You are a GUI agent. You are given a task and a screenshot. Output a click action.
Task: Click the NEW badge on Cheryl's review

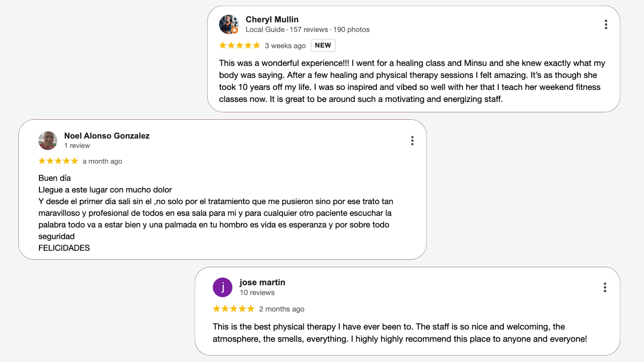323,45
